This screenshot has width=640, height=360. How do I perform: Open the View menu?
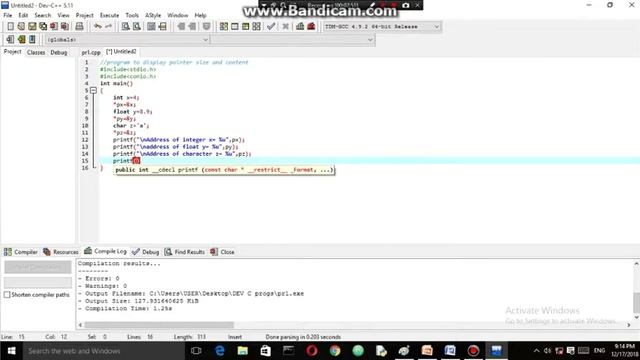[63, 15]
